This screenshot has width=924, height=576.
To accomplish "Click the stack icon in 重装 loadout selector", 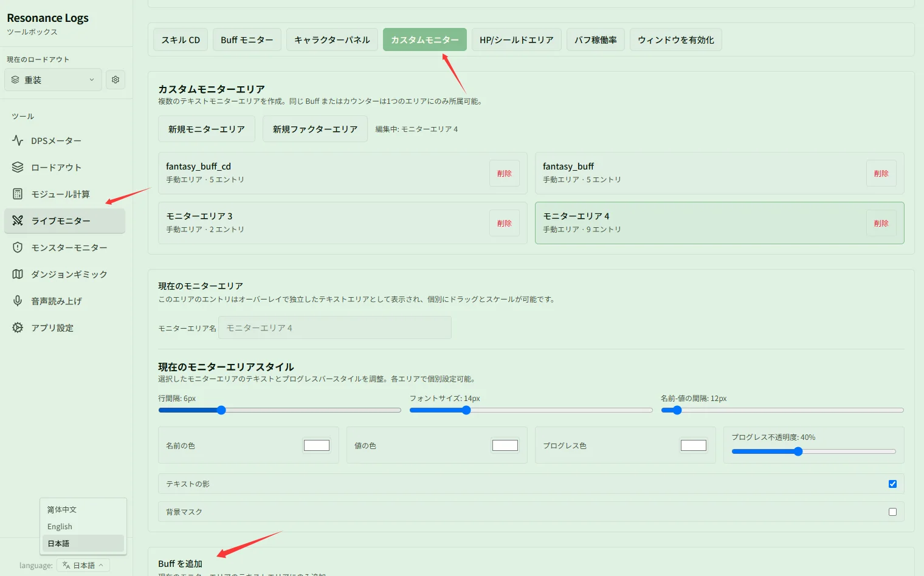I will click(15, 80).
